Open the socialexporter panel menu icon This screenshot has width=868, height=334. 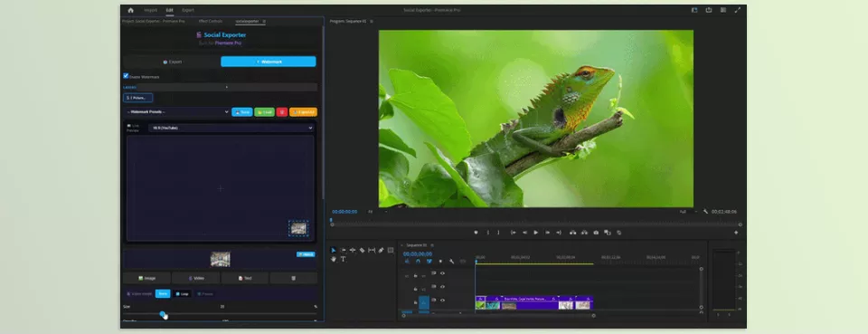264,22
